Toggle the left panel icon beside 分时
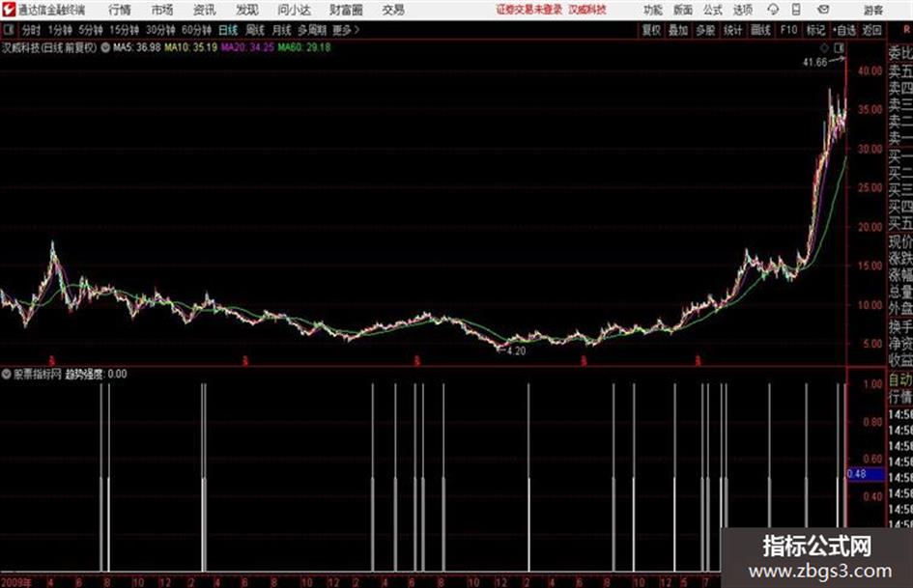The width and height of the screenshot is (913, 588). [x=8, y=30]
